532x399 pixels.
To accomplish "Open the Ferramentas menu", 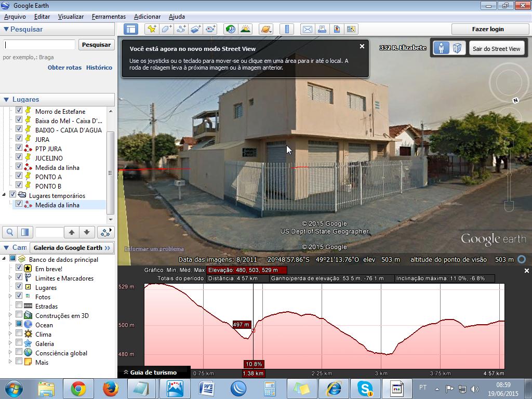I will click(x=109, y=17).
